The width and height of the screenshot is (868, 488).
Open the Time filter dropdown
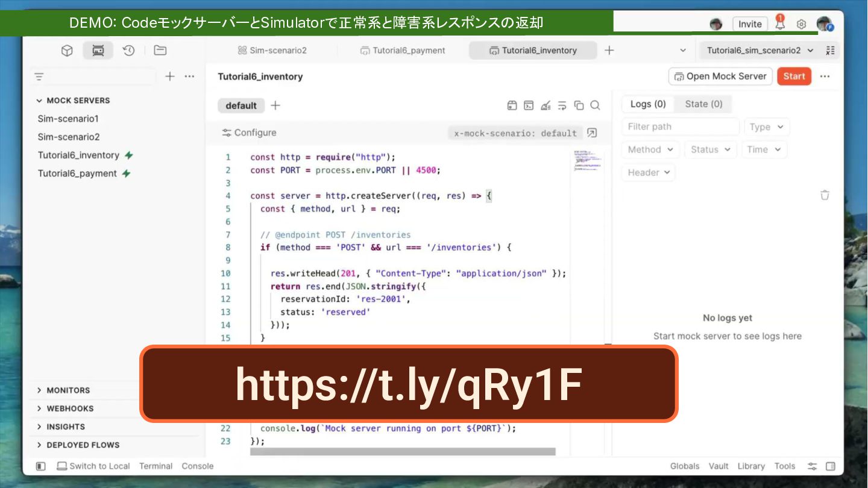click(x=764, y=149)
